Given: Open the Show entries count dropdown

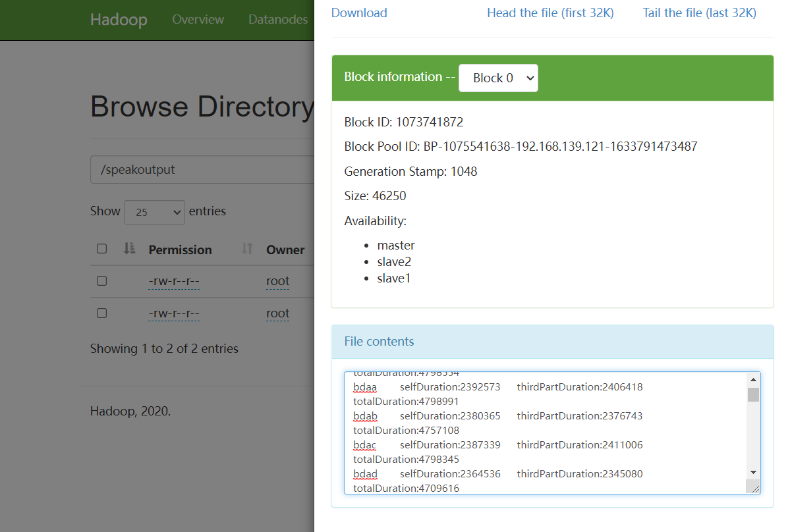Looking at the screenshot, I should tap(154, 212).
